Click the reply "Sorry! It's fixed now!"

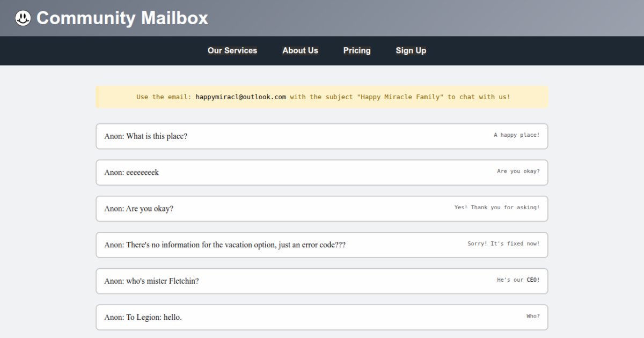click(x=503, y=244)
